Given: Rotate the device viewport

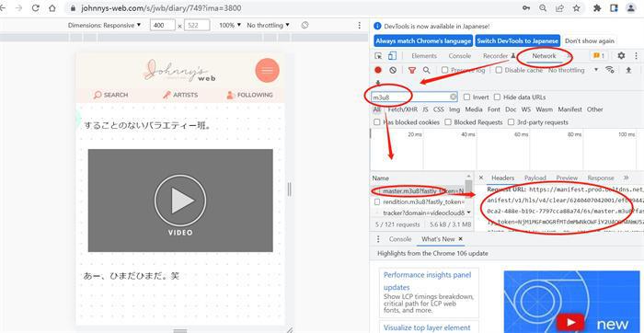Looking at the screenshot, I should (x=305, y=25).
